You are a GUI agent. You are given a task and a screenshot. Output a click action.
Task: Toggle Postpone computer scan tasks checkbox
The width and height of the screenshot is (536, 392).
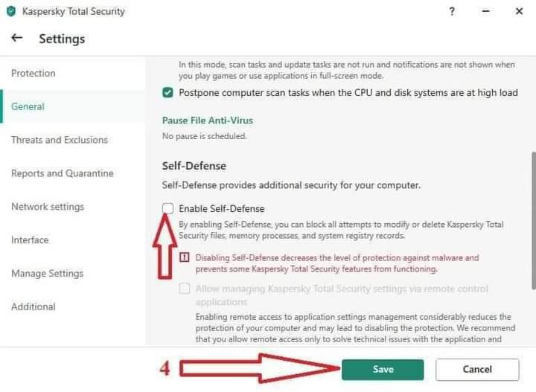pos(167,92)
